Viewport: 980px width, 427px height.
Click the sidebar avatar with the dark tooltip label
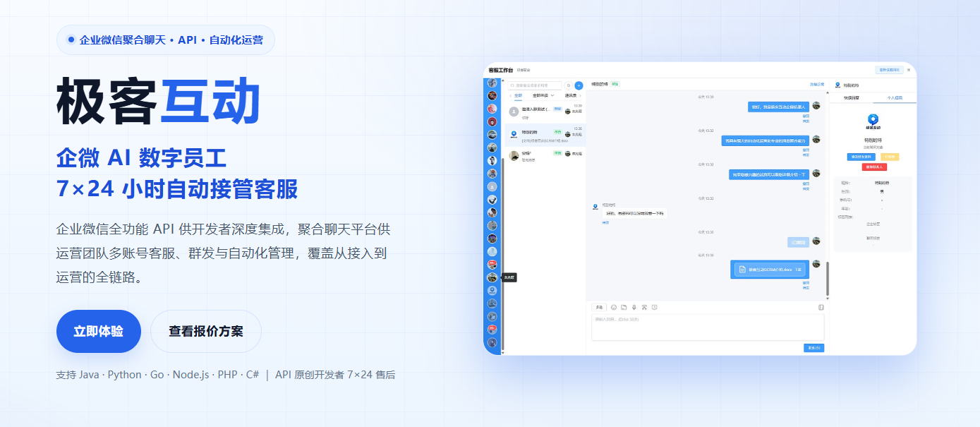(x=492, y=277)
